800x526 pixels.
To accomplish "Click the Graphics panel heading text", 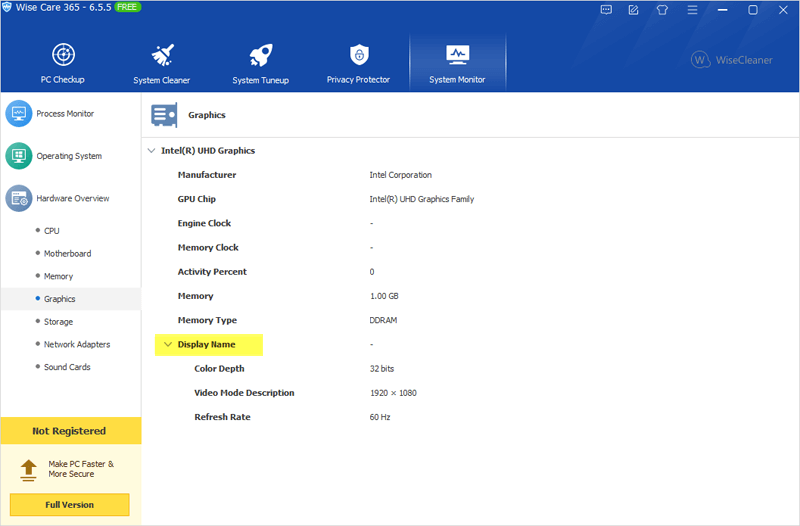I will pos(207,115).
